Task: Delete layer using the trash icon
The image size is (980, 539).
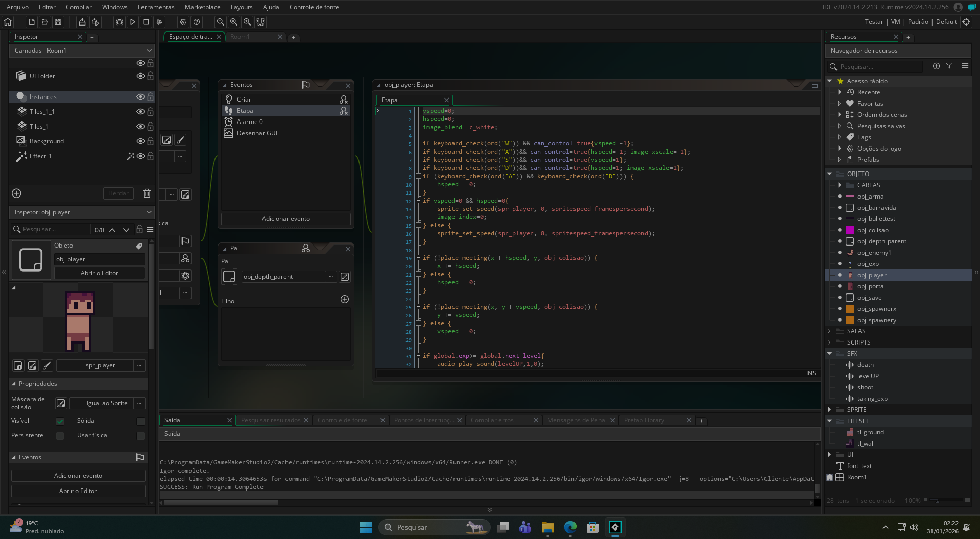Action: point(147,193)
